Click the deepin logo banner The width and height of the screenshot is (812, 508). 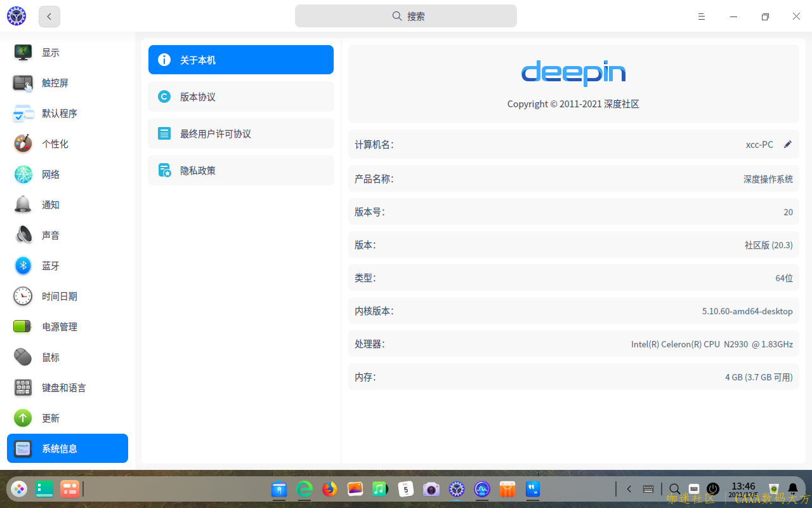[x=573, y=74]
